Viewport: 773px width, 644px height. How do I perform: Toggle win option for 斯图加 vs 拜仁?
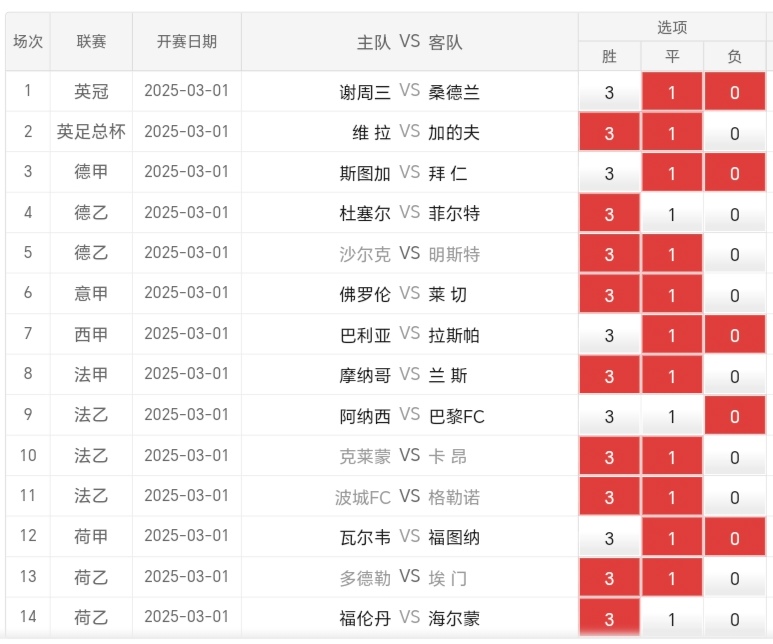pyautogui.click(x=609, y=174)
